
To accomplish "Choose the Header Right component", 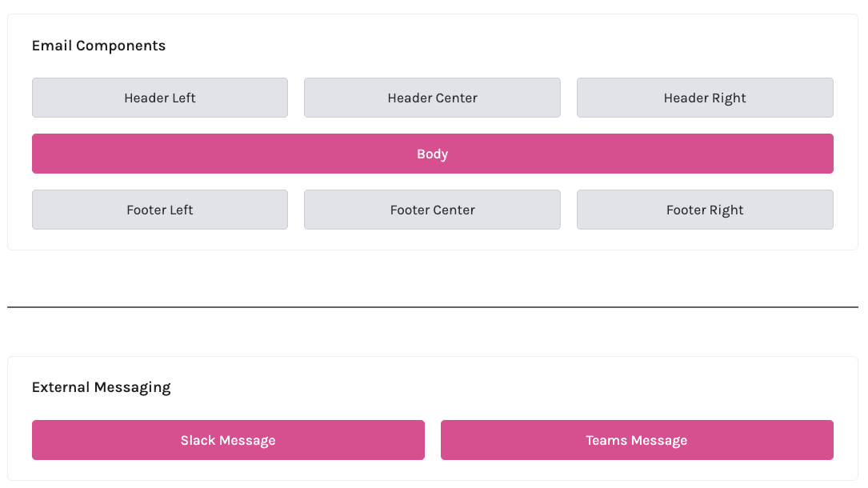I will (705, 98).
